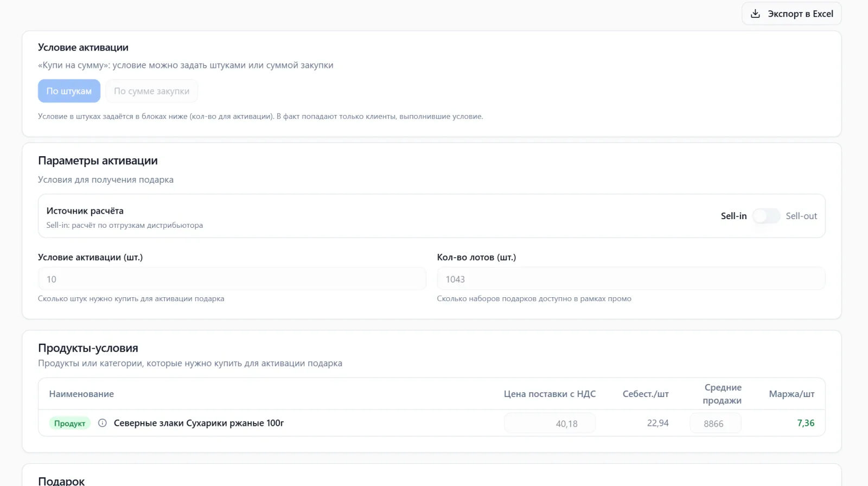Click the Параметры активации heading

[x=98, y=161]
